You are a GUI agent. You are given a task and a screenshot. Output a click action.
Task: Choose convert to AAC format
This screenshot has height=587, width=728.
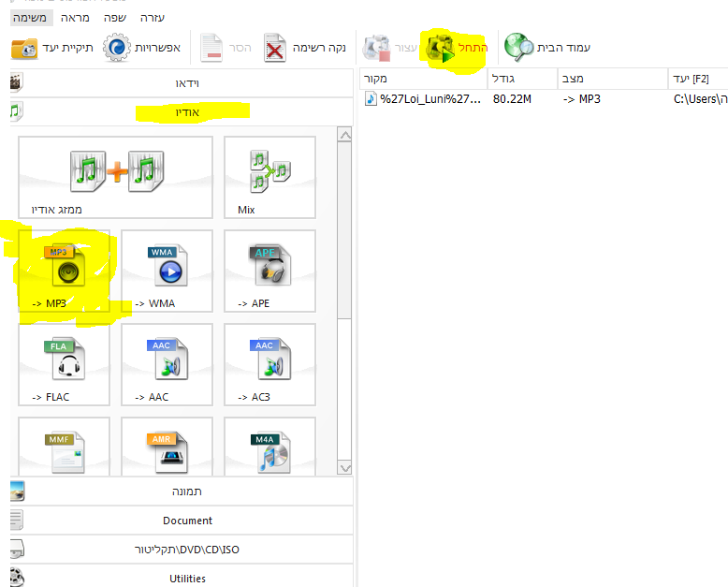click(167, 364)
